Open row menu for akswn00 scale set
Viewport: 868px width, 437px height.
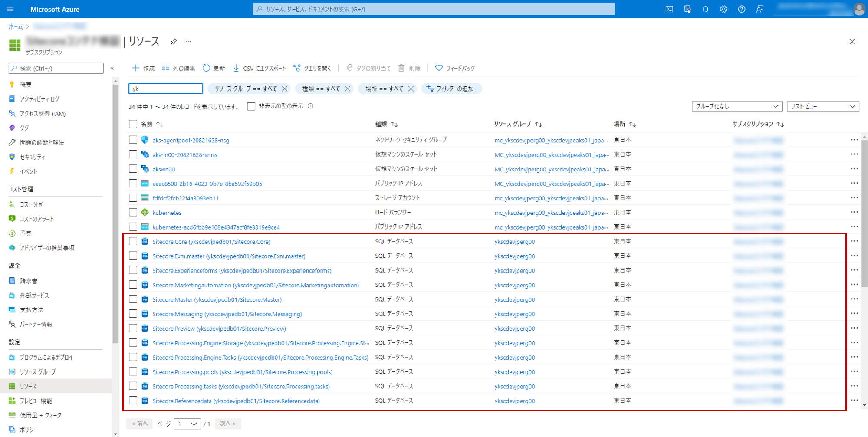[854, 169]
